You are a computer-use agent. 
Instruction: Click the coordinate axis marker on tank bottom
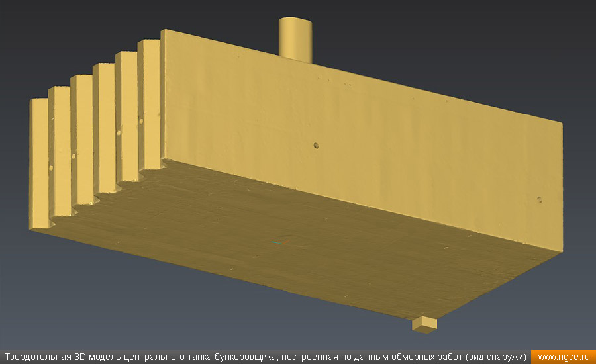[x=281, y=242]
